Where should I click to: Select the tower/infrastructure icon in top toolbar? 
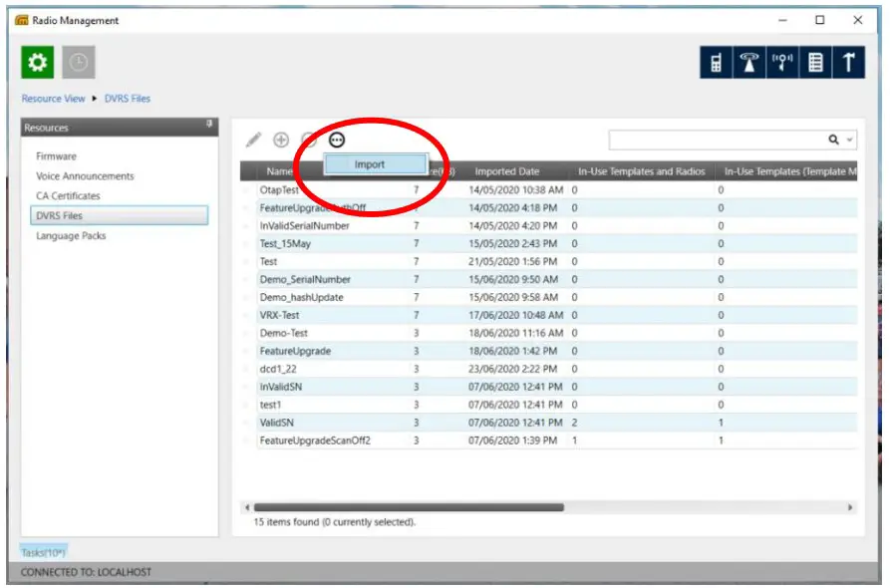click(750, 61)
